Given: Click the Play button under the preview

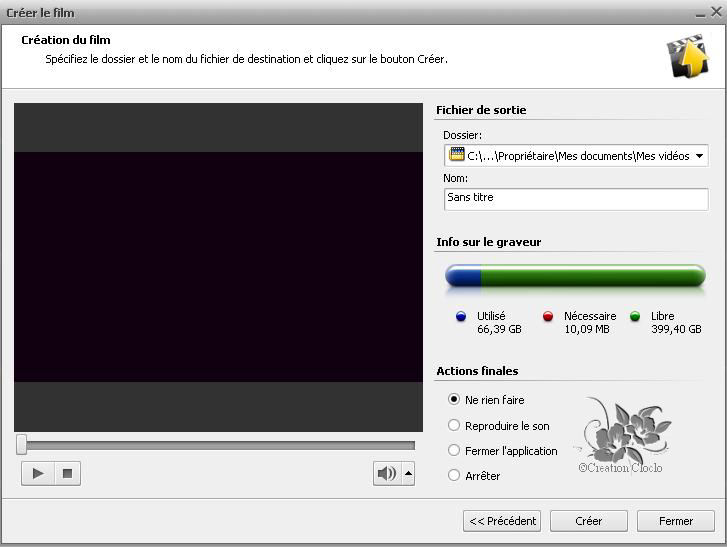Looking at the screenshot, I should click(38, 473).
